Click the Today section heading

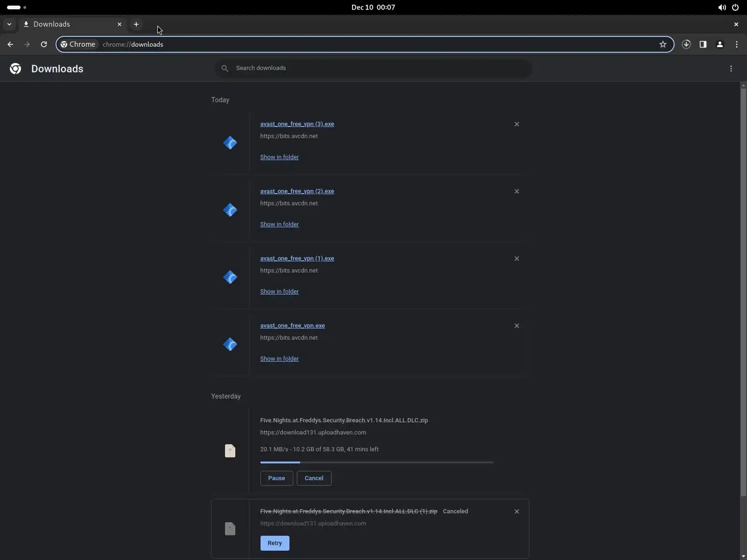[220, 100]
